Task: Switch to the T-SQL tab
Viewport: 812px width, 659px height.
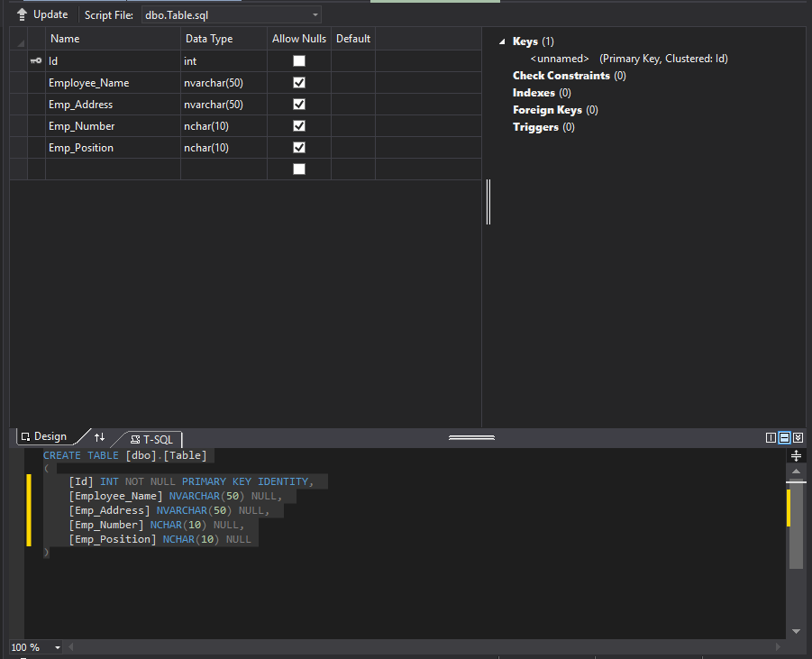Action: 158,440
